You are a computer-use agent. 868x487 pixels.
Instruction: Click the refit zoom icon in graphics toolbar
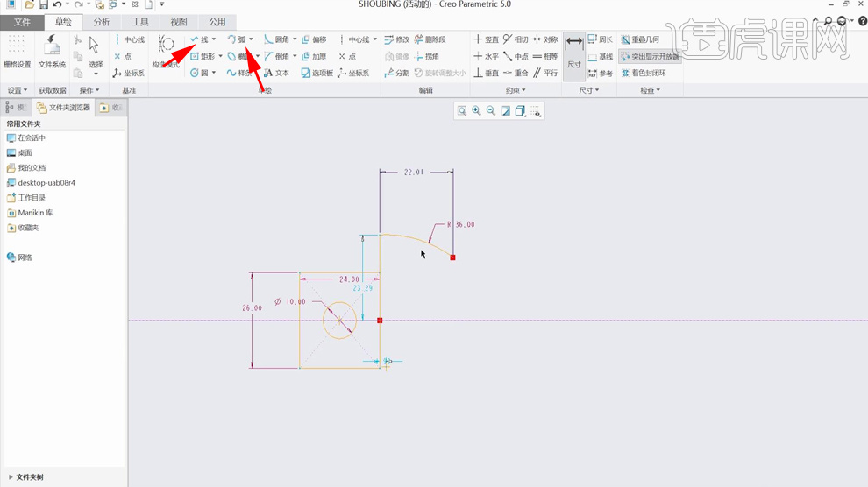click(462, 111)
